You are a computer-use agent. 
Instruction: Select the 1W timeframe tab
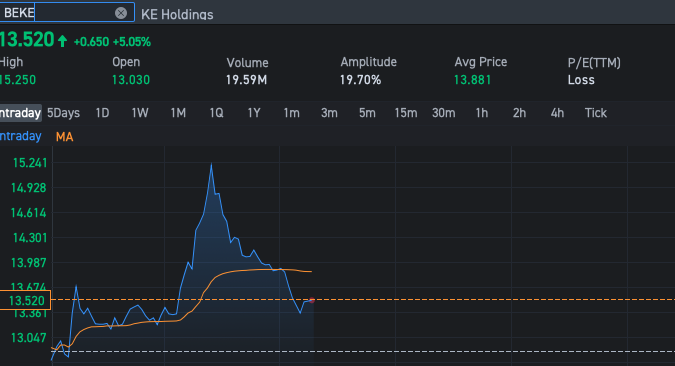[140, 113]
